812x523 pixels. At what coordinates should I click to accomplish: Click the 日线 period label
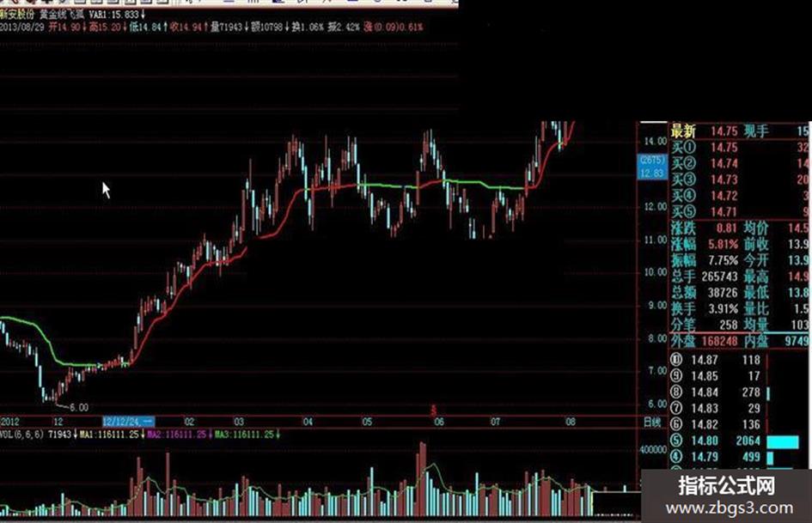click(652, 422)
